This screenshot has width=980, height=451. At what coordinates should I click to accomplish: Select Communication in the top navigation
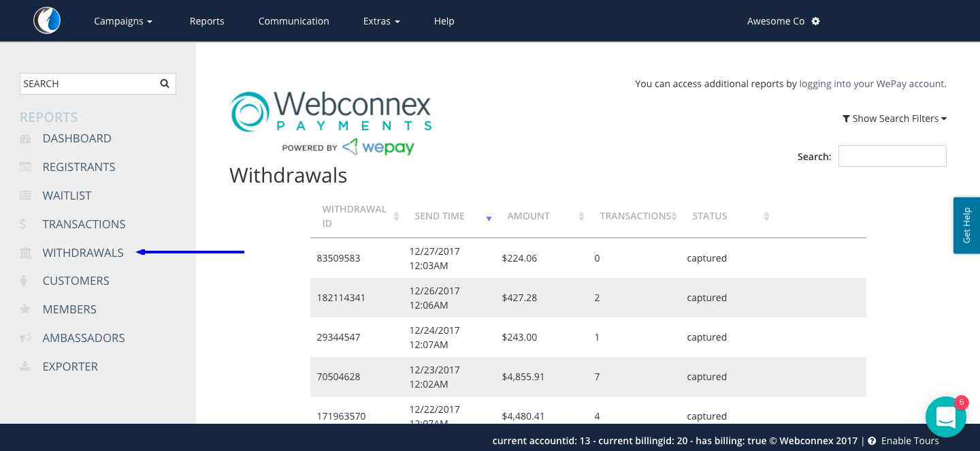293,21
